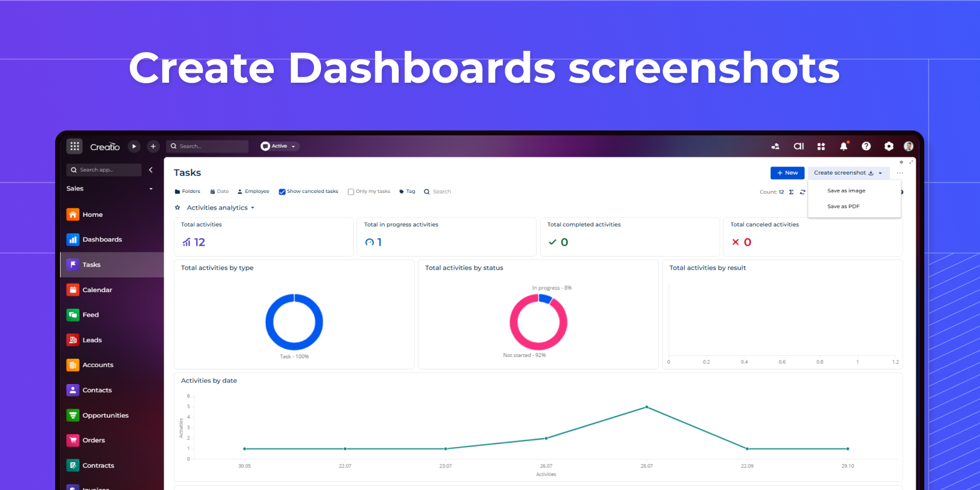Uncheck Show canceled tasks checkbox
Screen dimensions: 980x490
pyautogui.click(x=282, y=192)
